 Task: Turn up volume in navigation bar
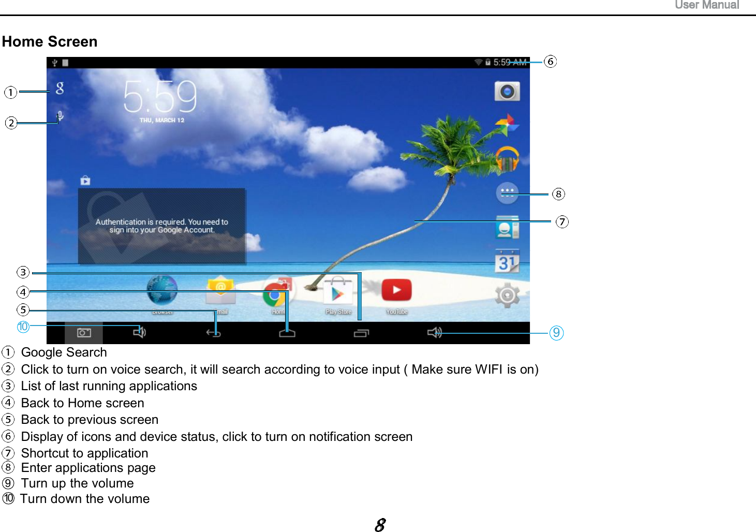435,332
